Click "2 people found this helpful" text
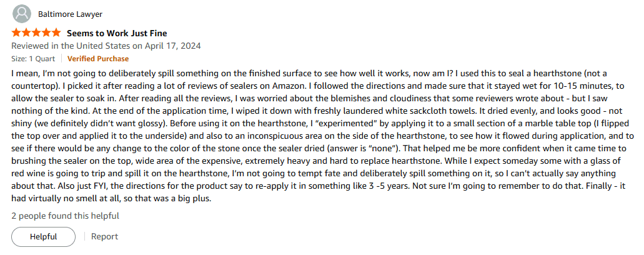Viewport: 644px width, 255px height. (x=65, y=216)
